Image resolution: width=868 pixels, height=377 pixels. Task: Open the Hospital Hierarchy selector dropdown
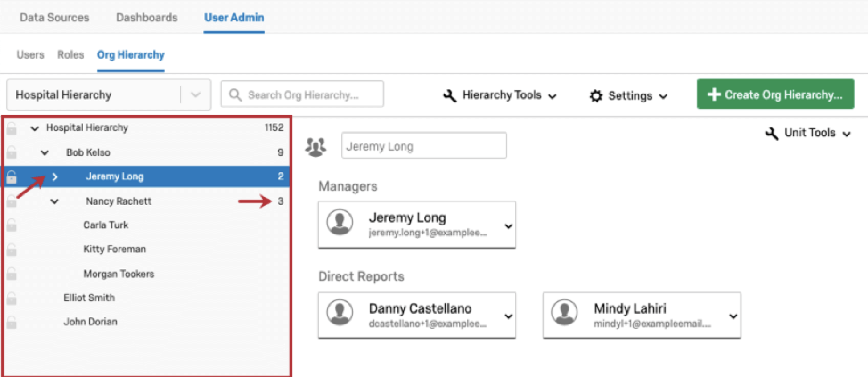pyautogui.click(x=195, y=94)
